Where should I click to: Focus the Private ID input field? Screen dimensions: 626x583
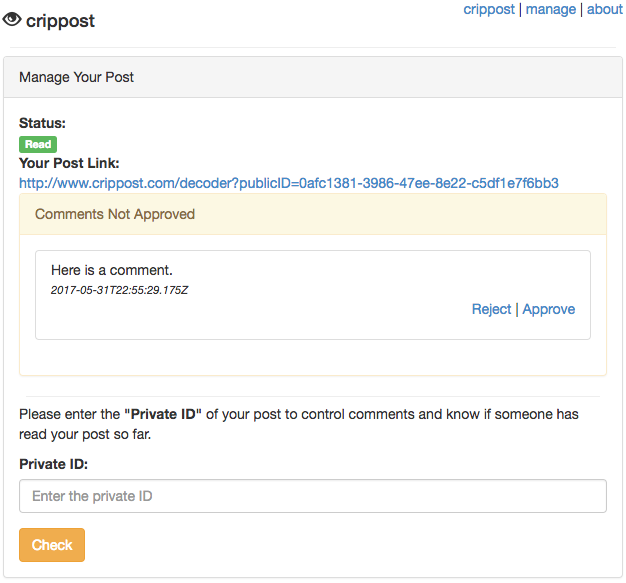(x=312, y=496)
